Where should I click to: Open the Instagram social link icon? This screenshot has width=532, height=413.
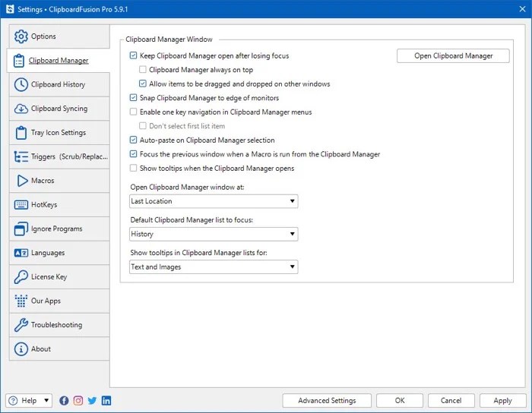coord(78,400)
